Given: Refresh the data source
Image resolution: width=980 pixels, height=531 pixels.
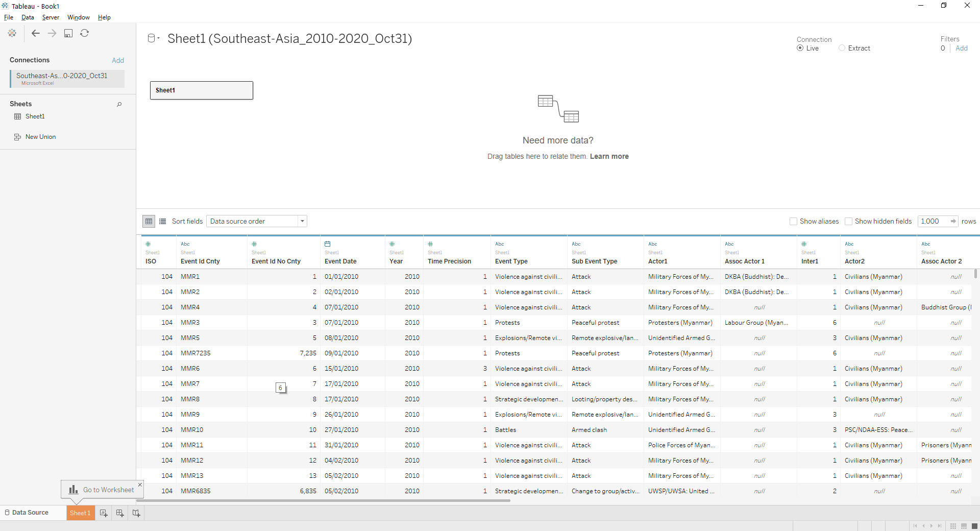Looking at the screenshot, I should tap(85, 33).
